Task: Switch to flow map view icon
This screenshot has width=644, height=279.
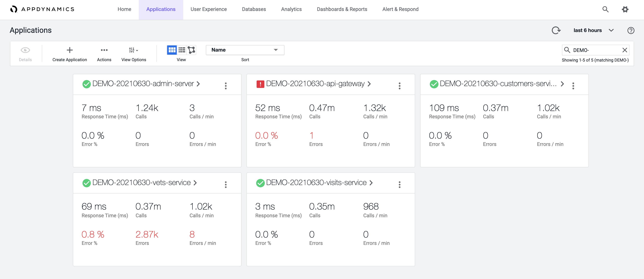Action: 191,50
